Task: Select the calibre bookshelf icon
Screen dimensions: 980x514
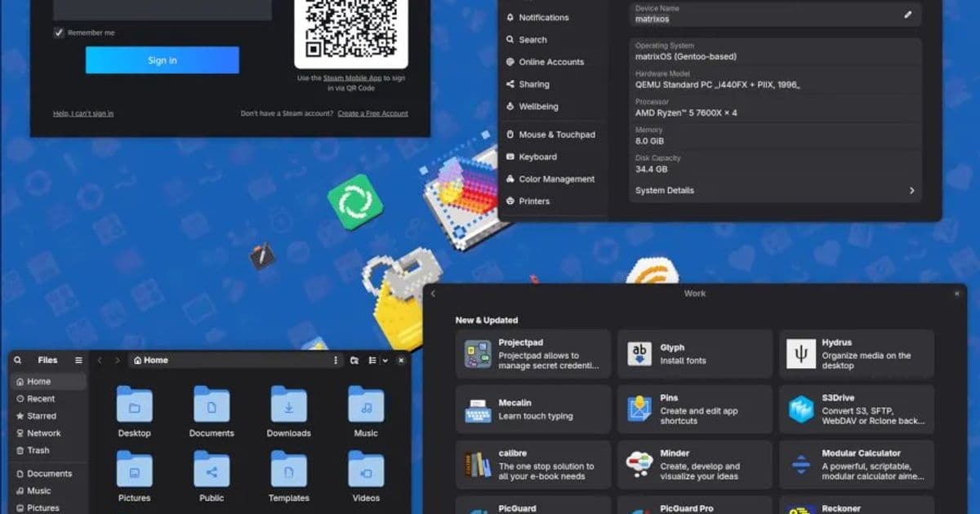Action: click(478, 464)
